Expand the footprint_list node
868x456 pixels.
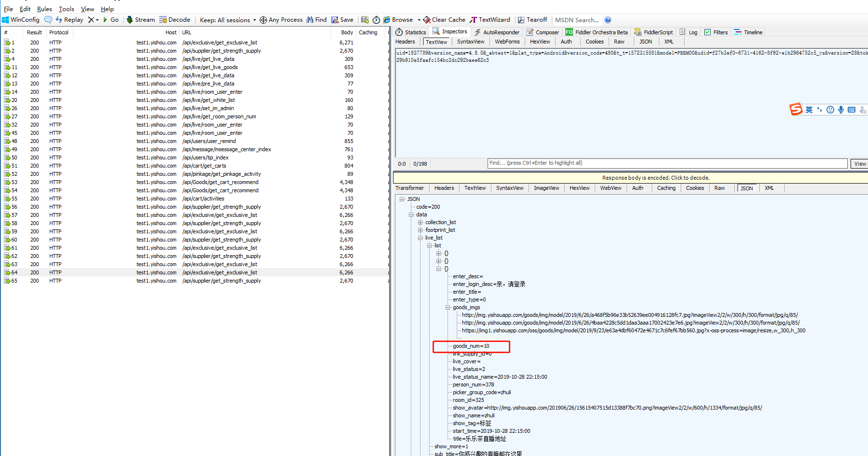[420, 230]
